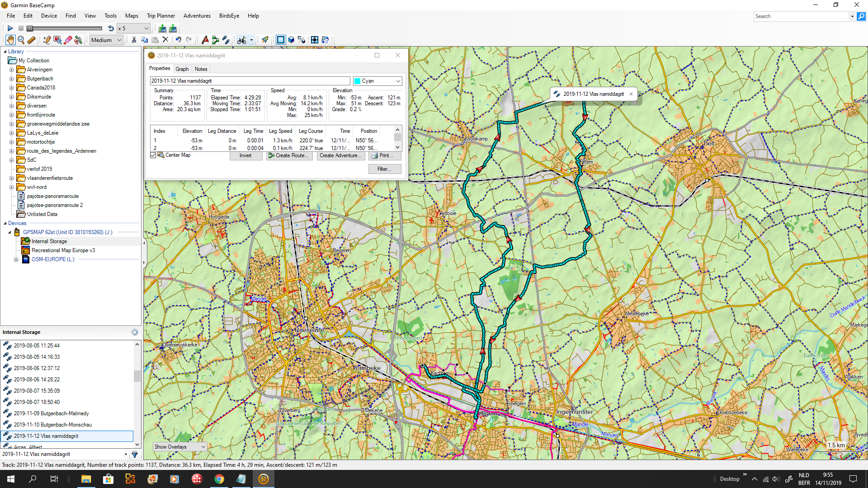Click the Invert button

click(245, 155)
